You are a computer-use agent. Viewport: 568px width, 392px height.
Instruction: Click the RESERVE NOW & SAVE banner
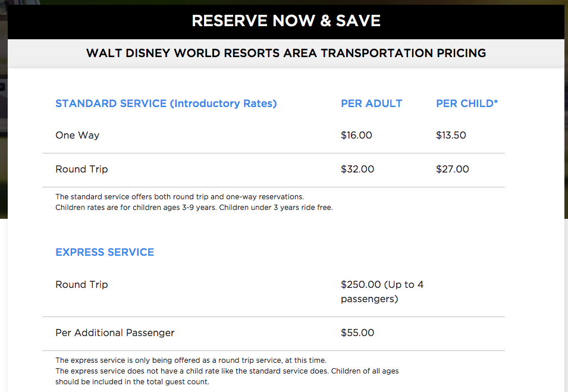[x=286, y=21]
